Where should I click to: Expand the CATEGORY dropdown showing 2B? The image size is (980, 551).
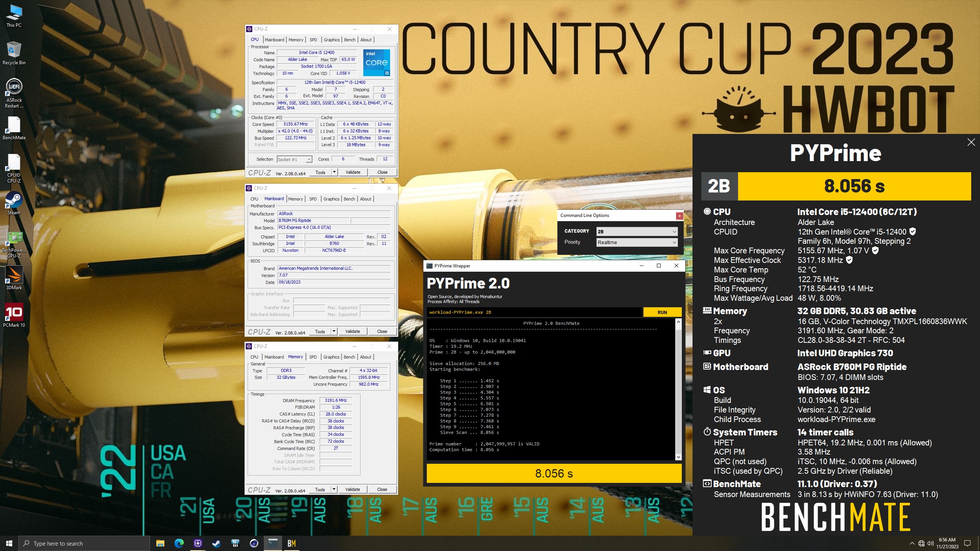tap(637, 231)
